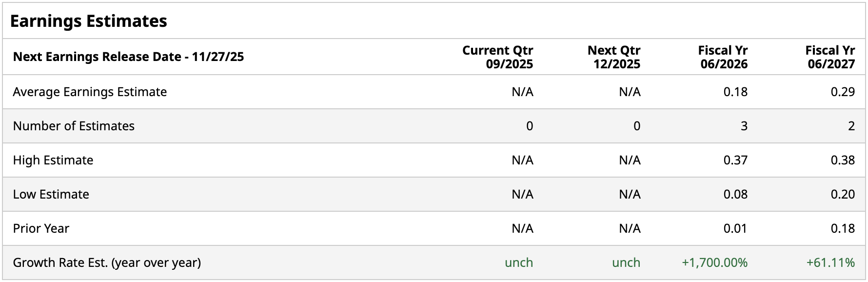Click the High Estimate row label
This screenshot has height=282, width=868.
click(53, 160)
